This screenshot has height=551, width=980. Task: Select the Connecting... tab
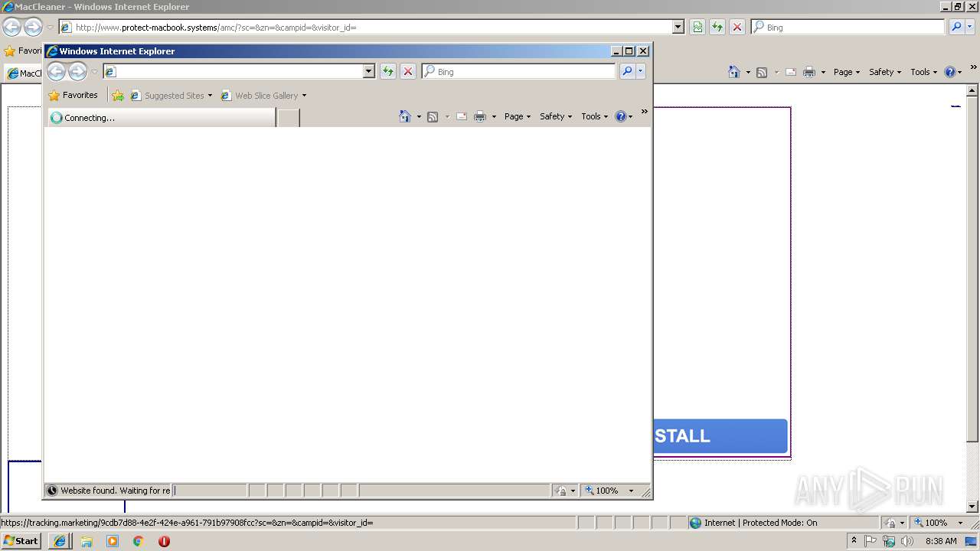pyautogui.click(x=161, y=118)
